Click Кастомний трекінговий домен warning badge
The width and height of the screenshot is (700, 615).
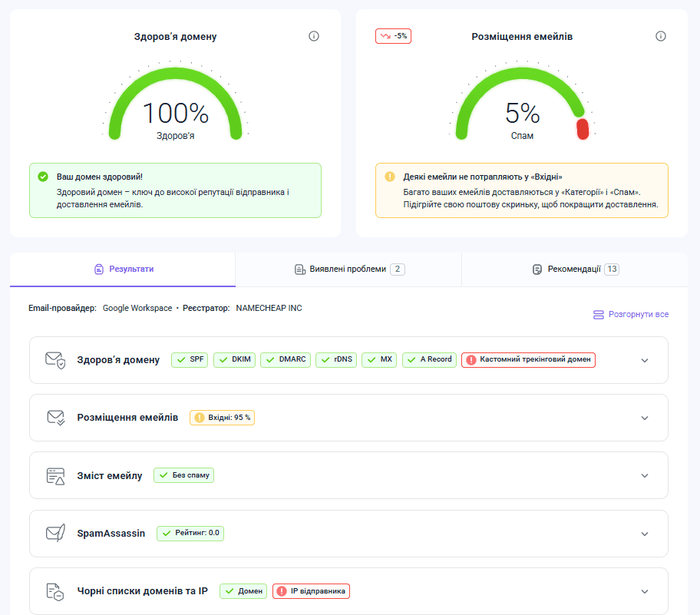click(528, 359)
